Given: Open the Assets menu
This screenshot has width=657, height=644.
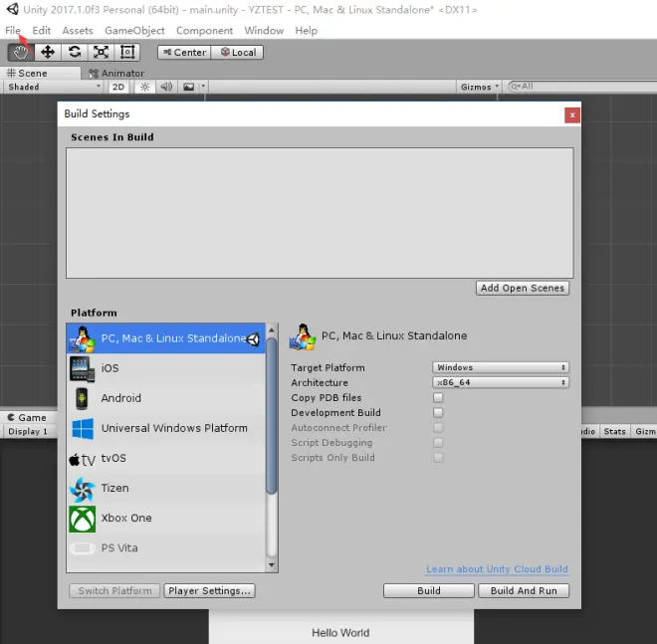Looking at the screenshot, I should coord(78,31).
